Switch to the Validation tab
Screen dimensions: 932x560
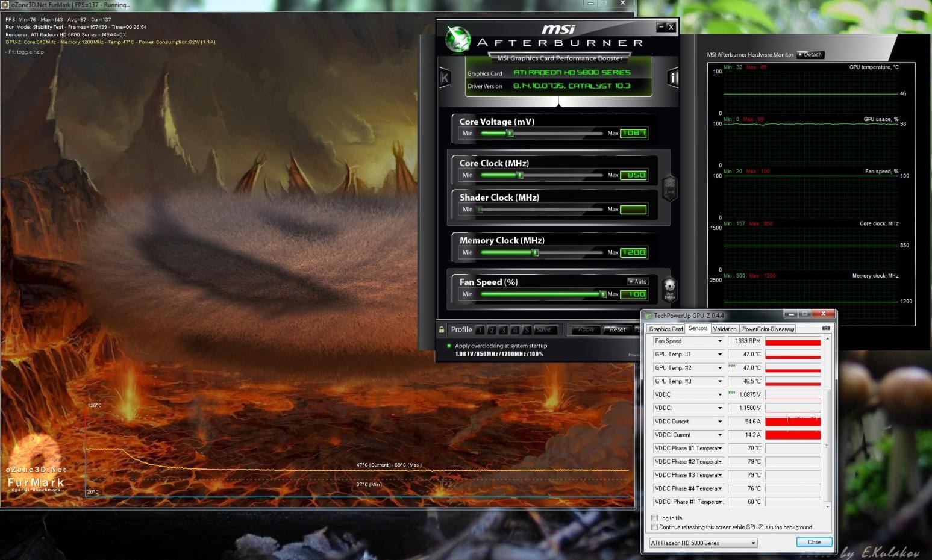coord(724,329)
